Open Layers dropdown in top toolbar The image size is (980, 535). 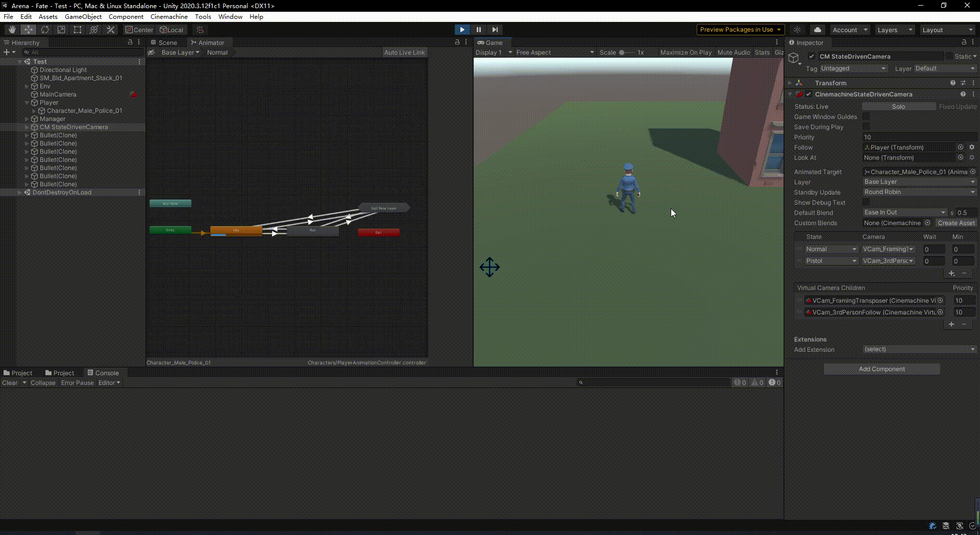pyautogui.click(x=894, y=30)
